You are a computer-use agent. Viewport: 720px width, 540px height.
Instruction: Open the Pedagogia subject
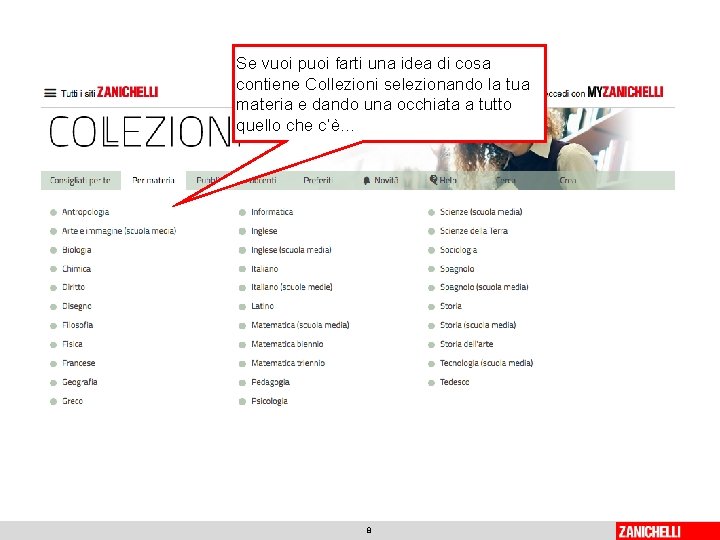[270, 382]
